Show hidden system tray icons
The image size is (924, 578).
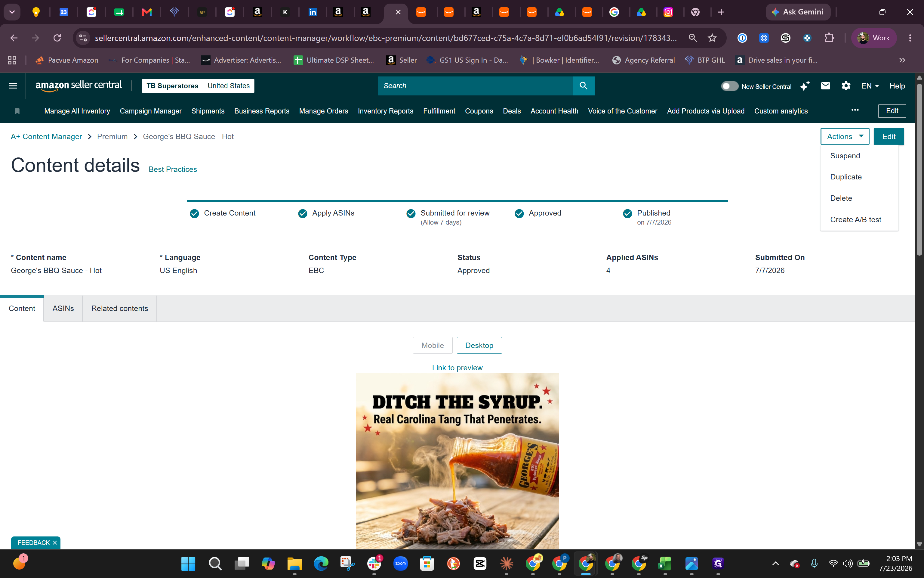(x=775, y=564)
